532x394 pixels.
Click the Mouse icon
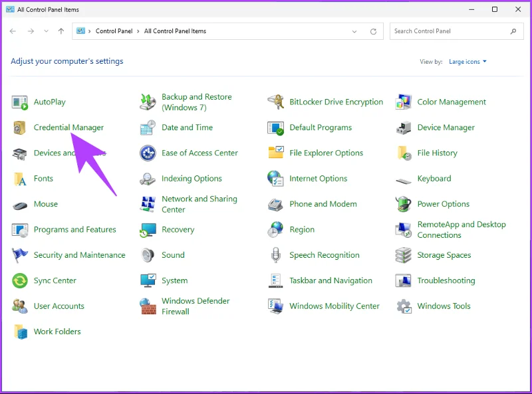click(20, 205)
